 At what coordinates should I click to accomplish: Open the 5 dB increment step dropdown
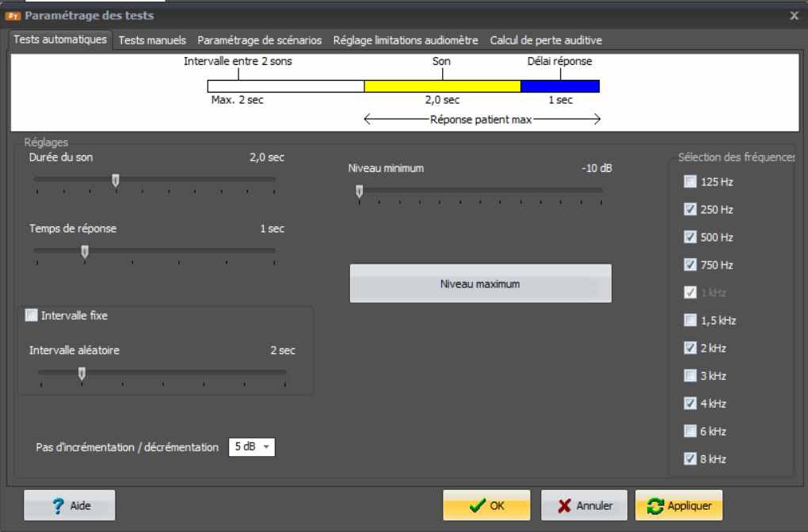click(x=251, y=447)
